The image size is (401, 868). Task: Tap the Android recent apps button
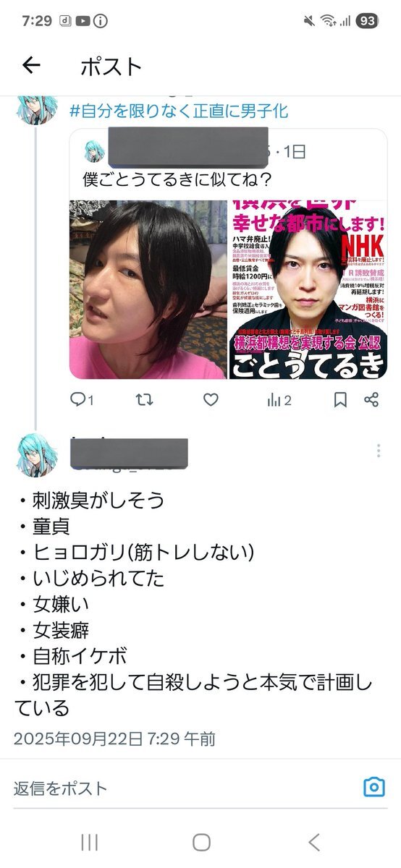click(x=89, y=842)
